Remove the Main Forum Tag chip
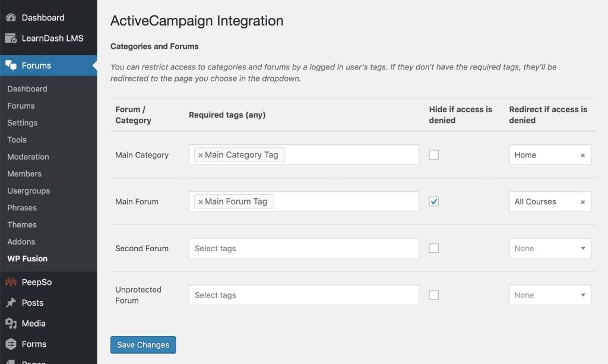 point(201,202)
